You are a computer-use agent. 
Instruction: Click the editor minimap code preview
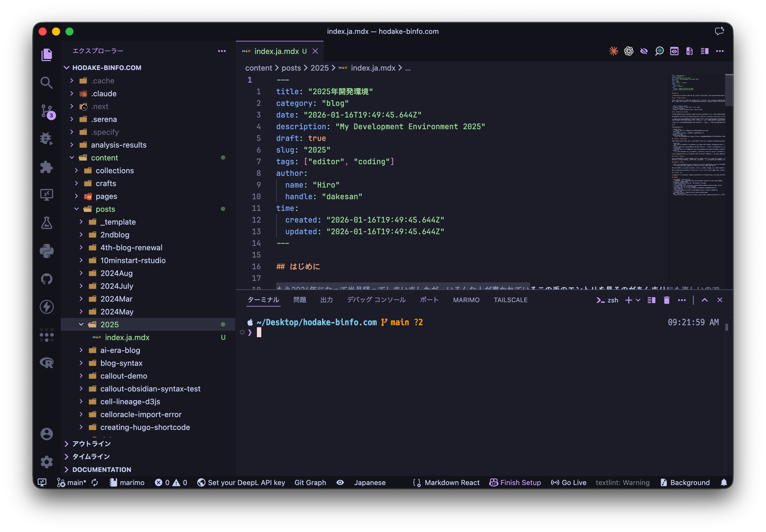697,133
